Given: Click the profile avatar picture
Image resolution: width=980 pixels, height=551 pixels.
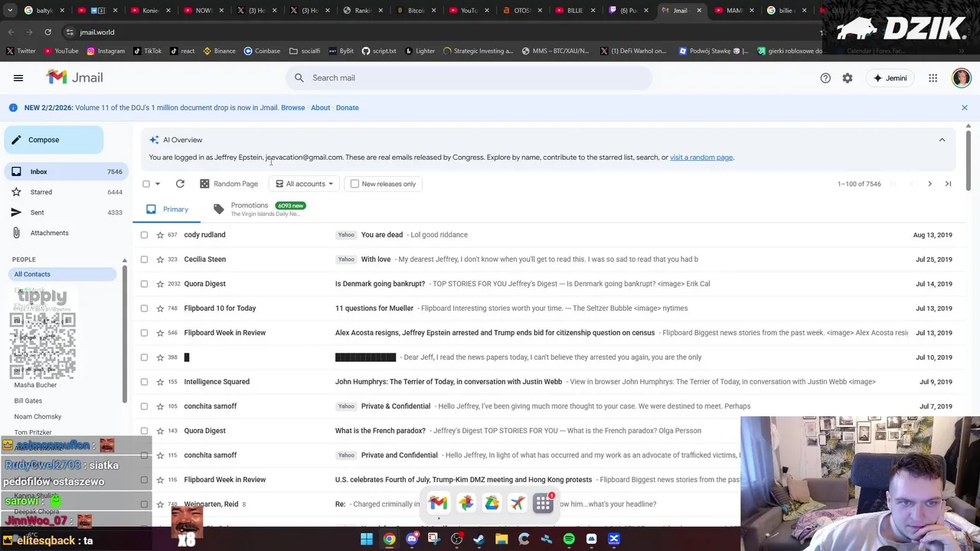Looking at the screenshot, I should click(x=962, y=77).
